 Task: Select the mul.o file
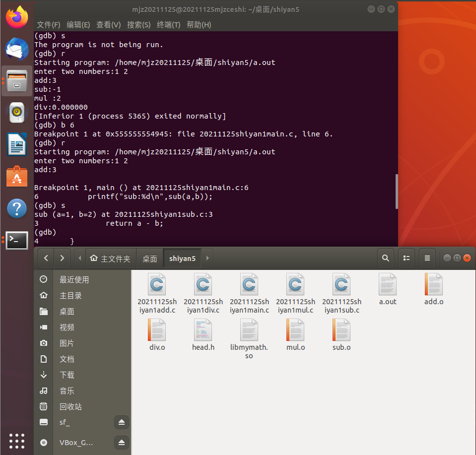pos(295,335)
